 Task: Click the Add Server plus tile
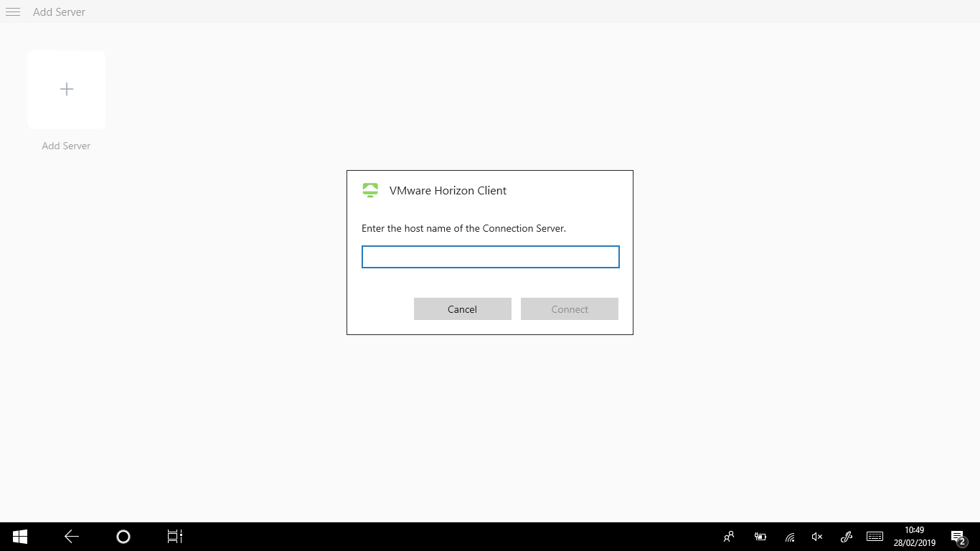[x=66, y=89]
